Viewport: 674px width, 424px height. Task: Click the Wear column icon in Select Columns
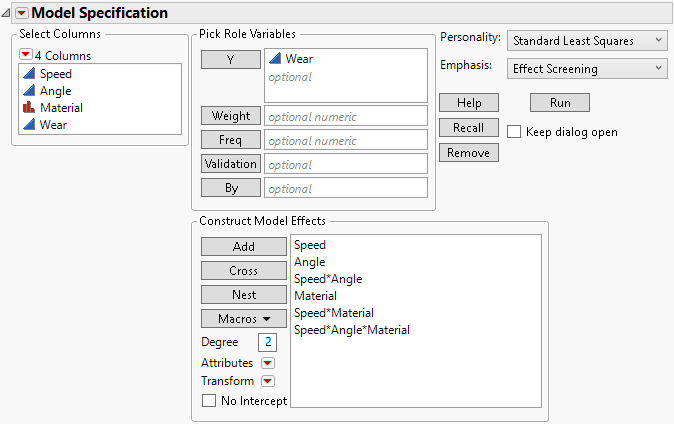click(x=29, y=125)
